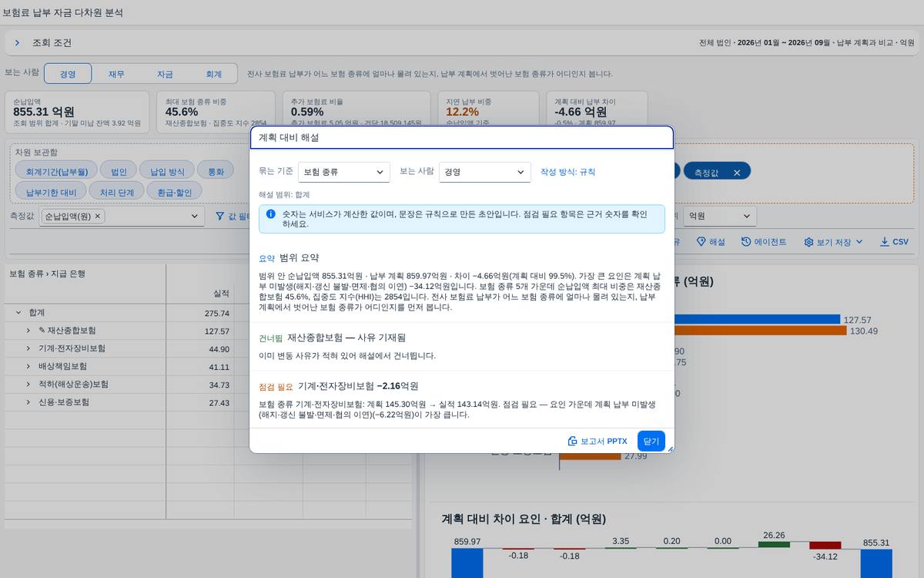Open the dialog's 보는 사람 경영 dropdown

485,172
